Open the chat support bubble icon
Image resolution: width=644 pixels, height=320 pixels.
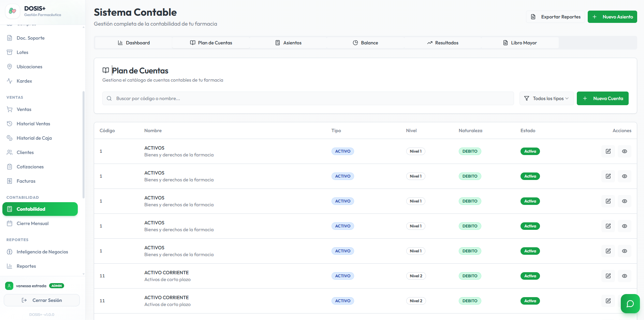click(630, 304)
